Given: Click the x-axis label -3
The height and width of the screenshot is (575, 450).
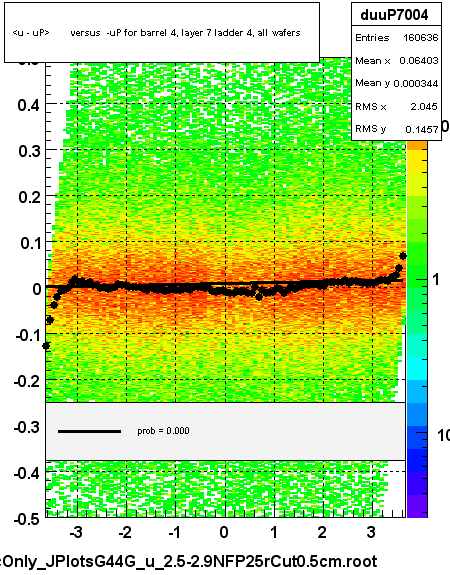Looking at the screenshot, I should [x=76, y=532].
